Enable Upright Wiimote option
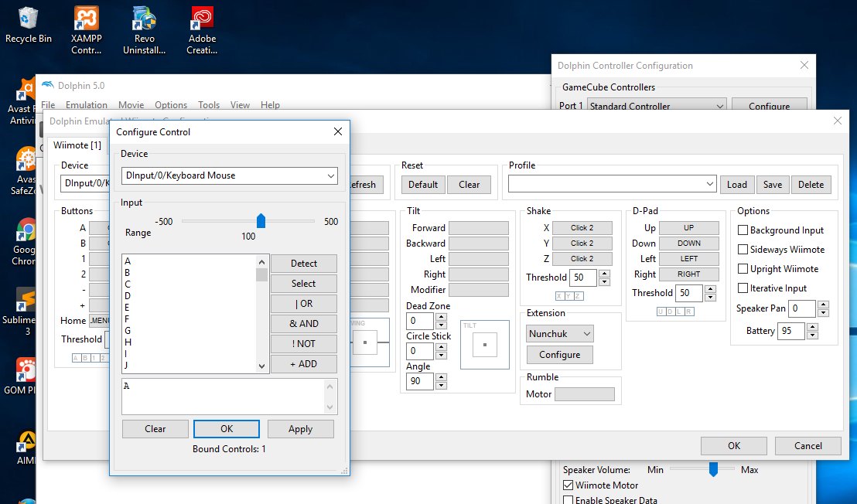This screenshot has height=504, width=857. (743, 269)
